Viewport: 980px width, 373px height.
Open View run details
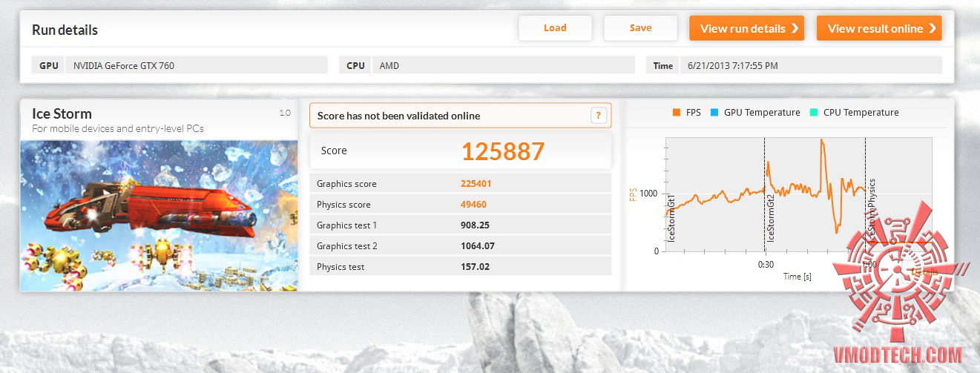pos(746,28)
